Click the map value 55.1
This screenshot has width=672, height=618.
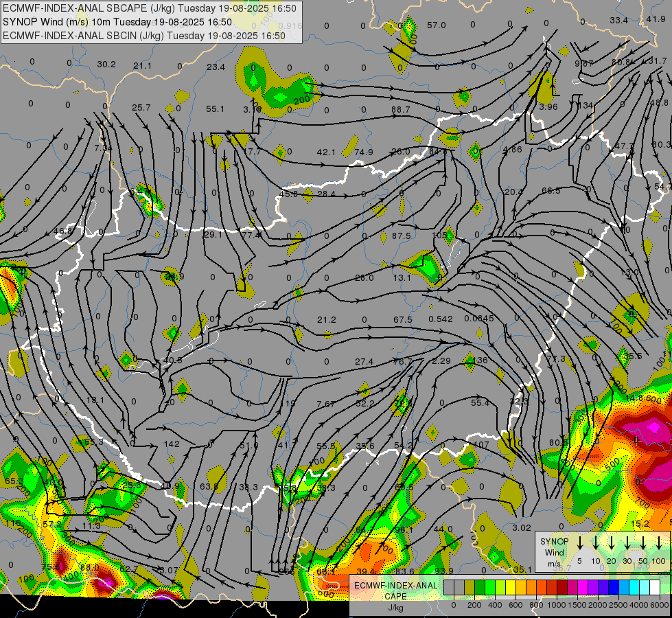(215, 109)
